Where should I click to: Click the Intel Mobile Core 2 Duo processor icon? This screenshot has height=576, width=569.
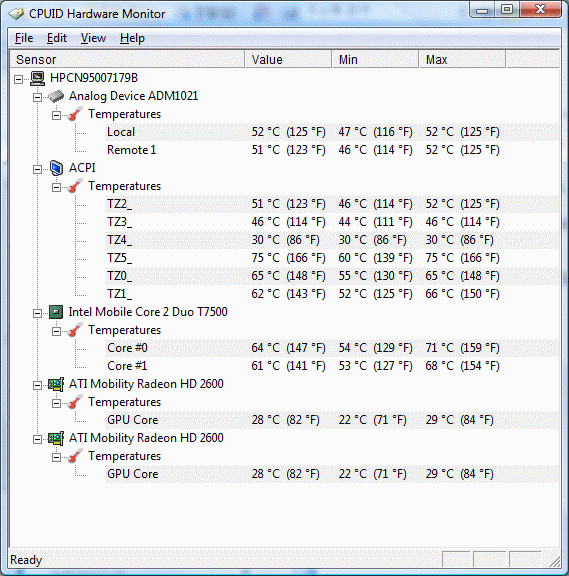pos(56,312)
